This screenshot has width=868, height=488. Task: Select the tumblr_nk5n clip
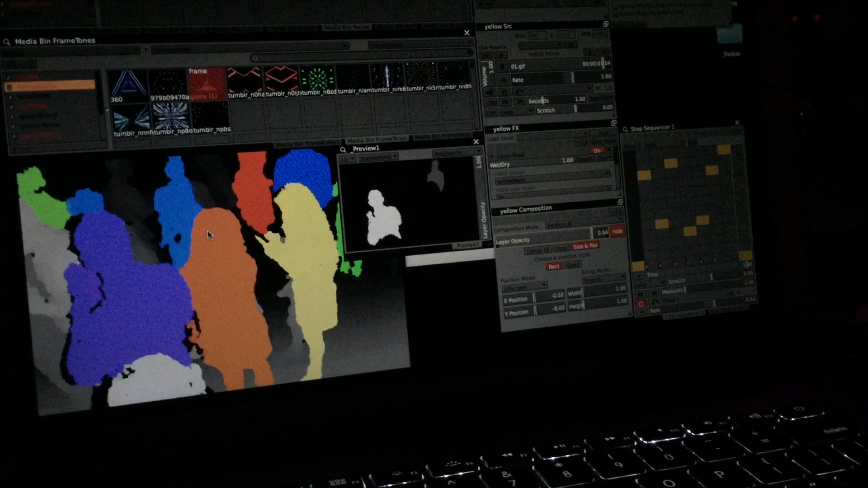pyautogui.click(x=421, y=76)
